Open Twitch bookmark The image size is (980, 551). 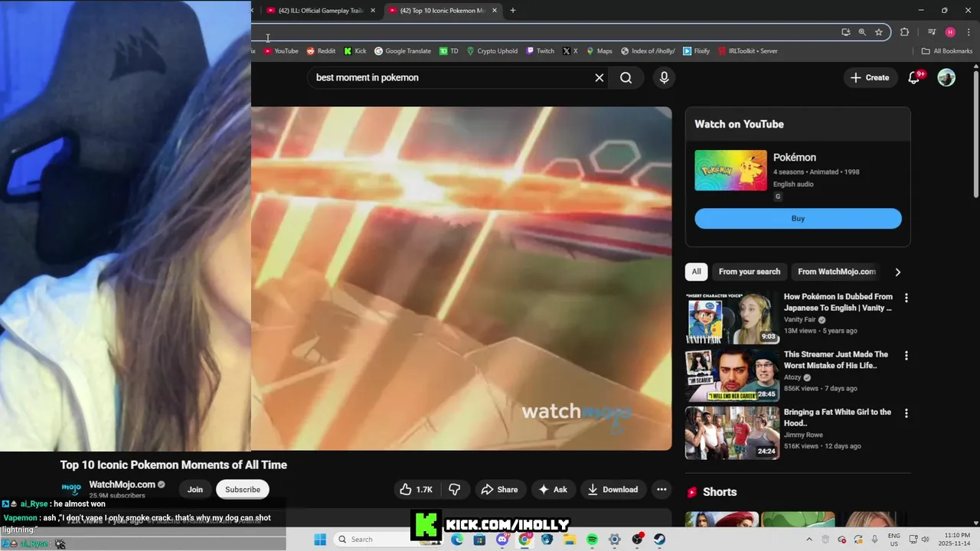540,51
